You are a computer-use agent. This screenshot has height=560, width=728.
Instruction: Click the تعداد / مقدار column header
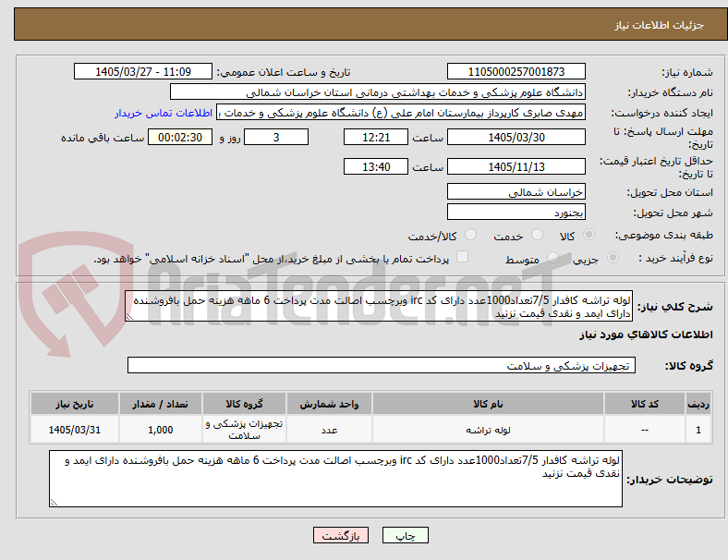pos(160,404)
